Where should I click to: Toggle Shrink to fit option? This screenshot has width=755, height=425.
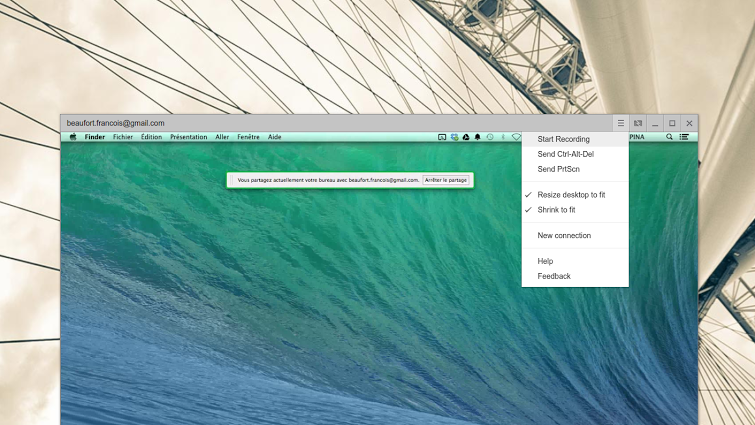pyautogui.click(x=556, y=210)
